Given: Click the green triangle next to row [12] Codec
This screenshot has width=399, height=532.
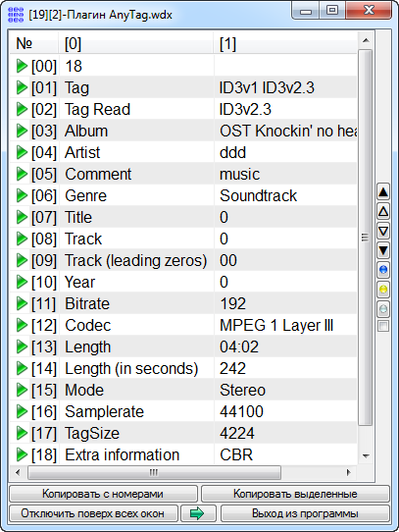Looking at the screenshot, I should 22,325.
